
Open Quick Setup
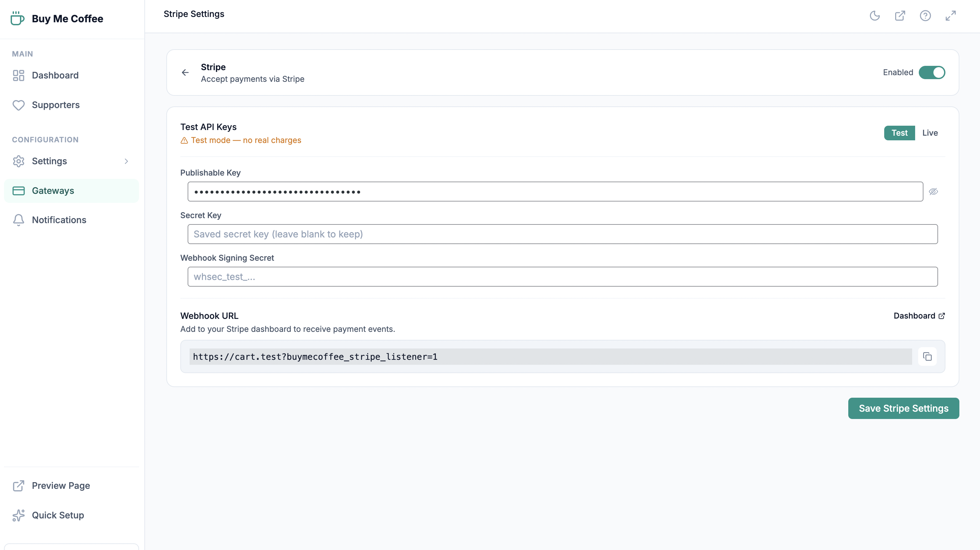coord(72,515)
